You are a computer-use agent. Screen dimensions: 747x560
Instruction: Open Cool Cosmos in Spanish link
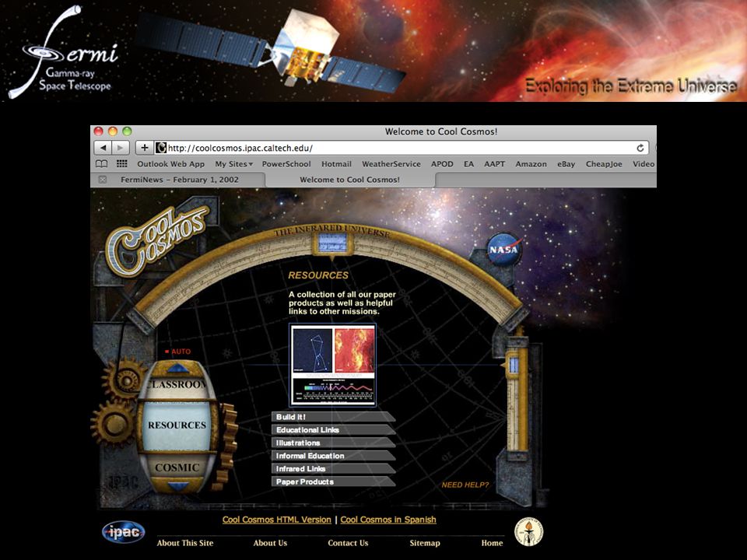pyautogui.click(x=388, y=520)
